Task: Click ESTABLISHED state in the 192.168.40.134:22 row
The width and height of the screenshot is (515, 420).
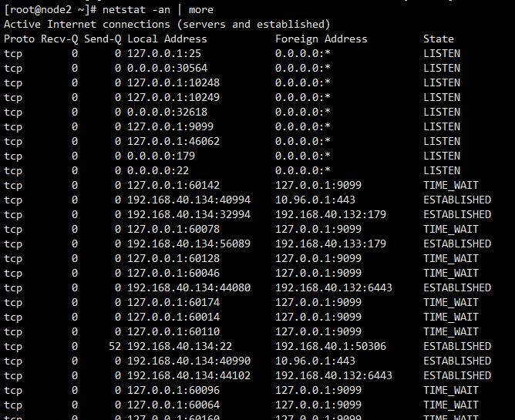Action: (x=457, y=347)
